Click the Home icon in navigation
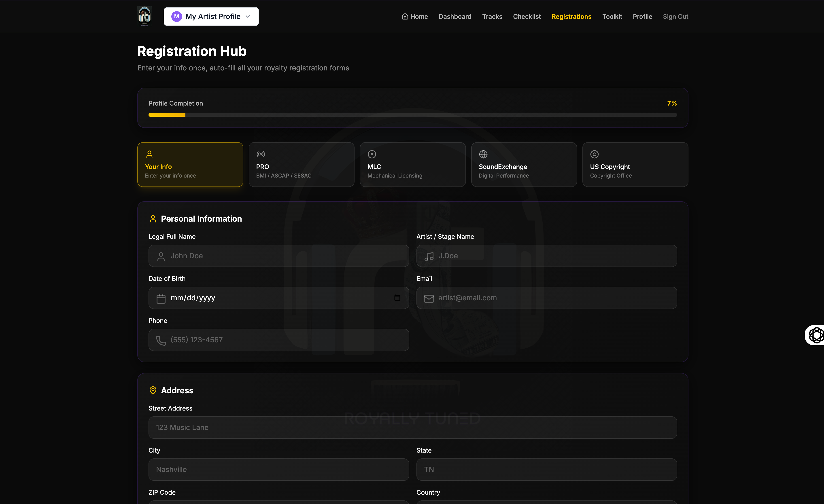 pyautogui.click(x=405, y=16)
